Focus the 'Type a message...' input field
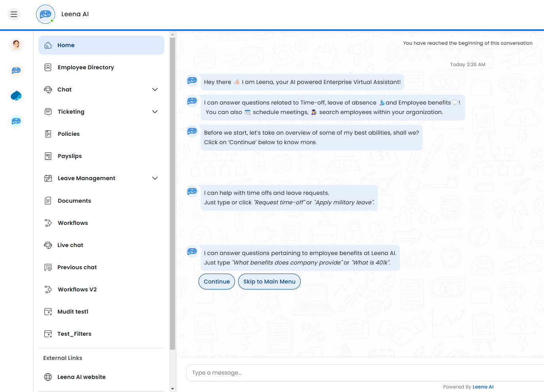 point(365,373)
